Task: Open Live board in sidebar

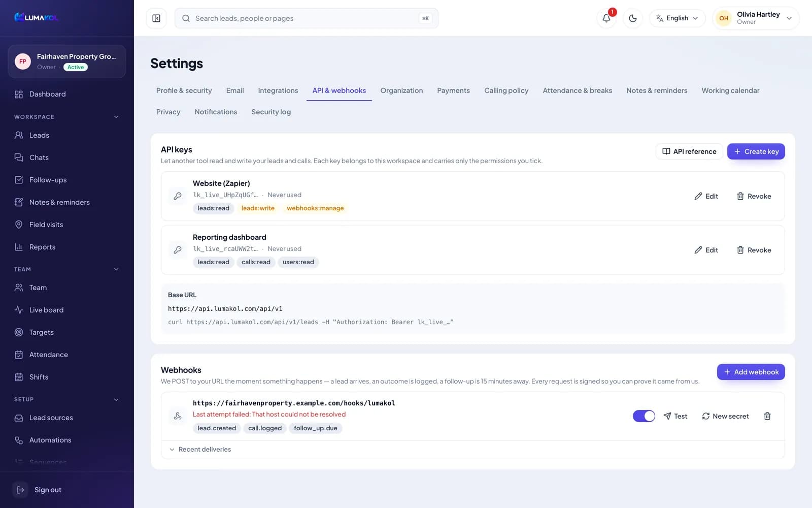Action: [x=67, y=310]
